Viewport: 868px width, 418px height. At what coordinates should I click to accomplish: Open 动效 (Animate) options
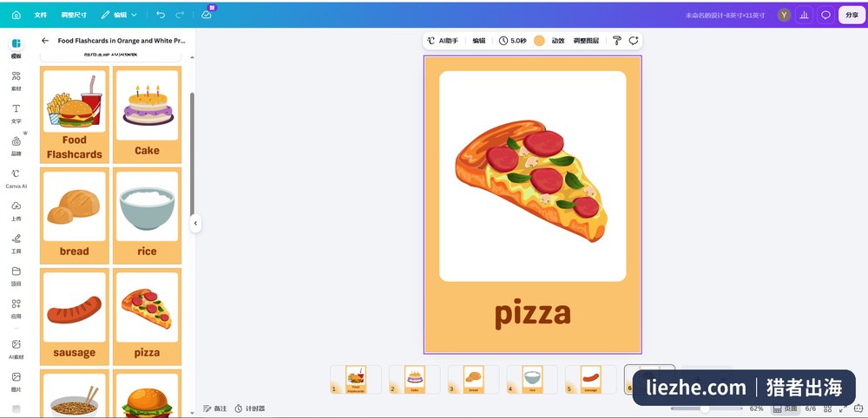[558, 41]
